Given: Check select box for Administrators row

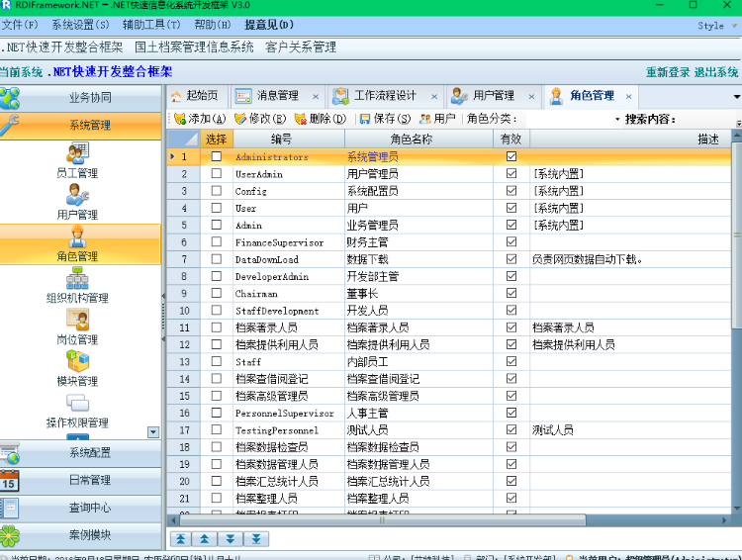Looking at the screenshot, I should [217, 156].
